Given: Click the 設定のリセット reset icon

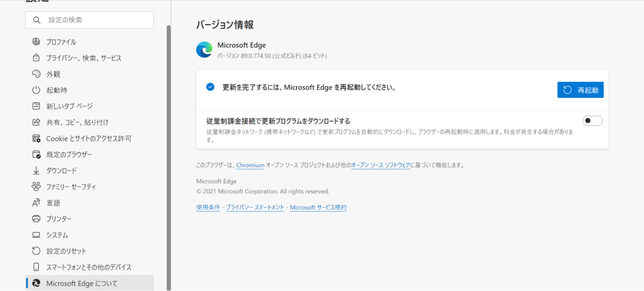Looking at the screenshot, I should pyautogui.click(x=36, y=251).
